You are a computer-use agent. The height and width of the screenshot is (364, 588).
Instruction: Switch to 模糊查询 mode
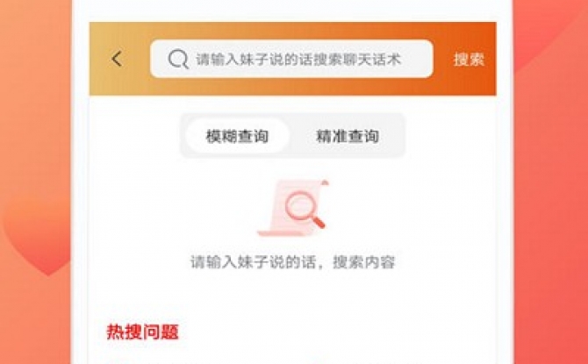click(x=237, y=136)
